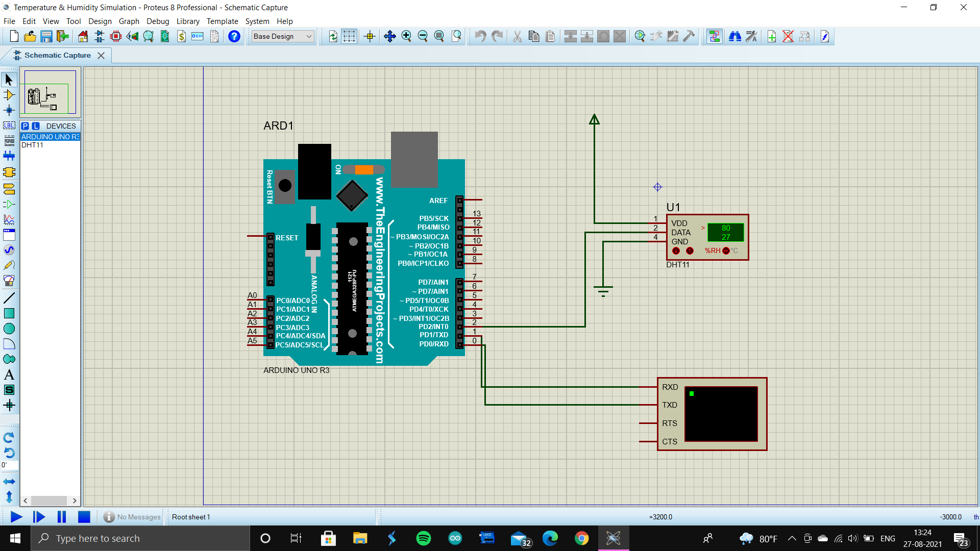Viewport: 980px width, 551px height.
Task: Stop the simulation
Action: coord(84,517)
